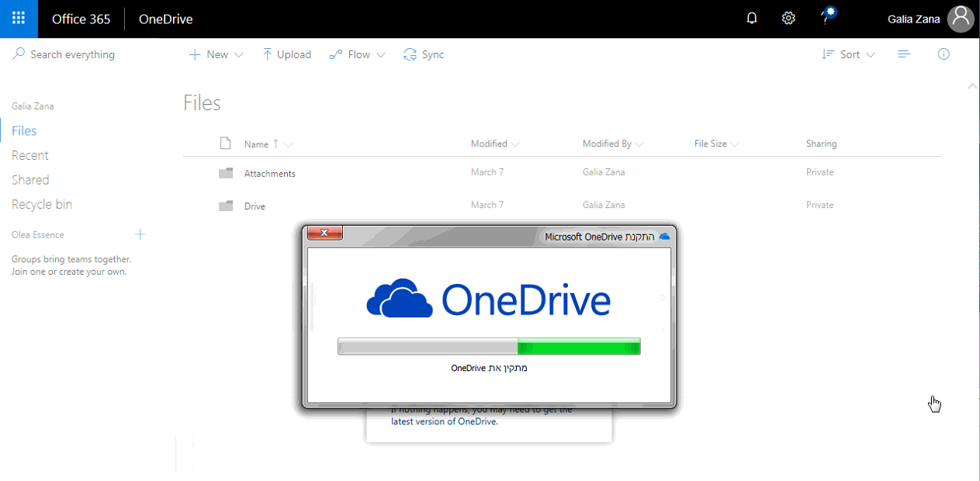Click the Sync icon to sync files

410,54
